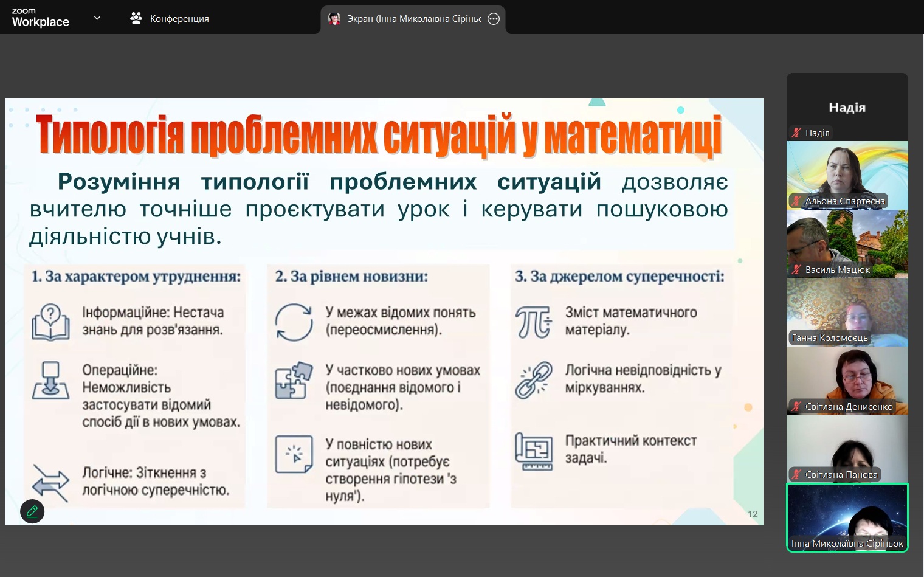Click the puzzle pieces icon on the slide

point(294,380)
